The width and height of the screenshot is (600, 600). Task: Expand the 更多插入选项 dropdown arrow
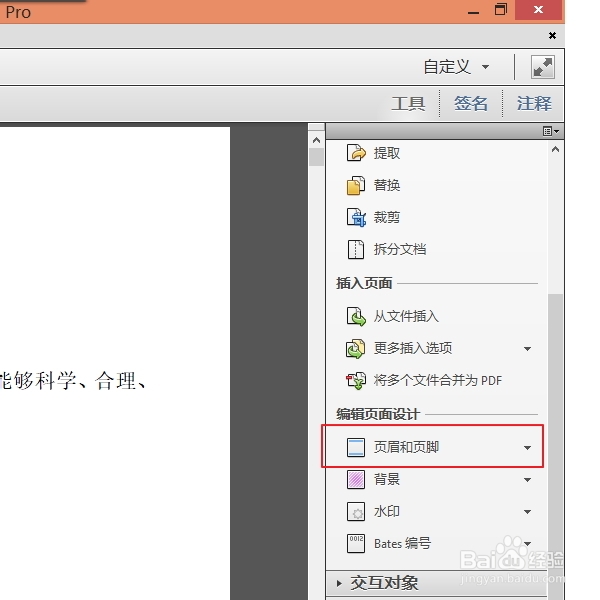[527, 349]
